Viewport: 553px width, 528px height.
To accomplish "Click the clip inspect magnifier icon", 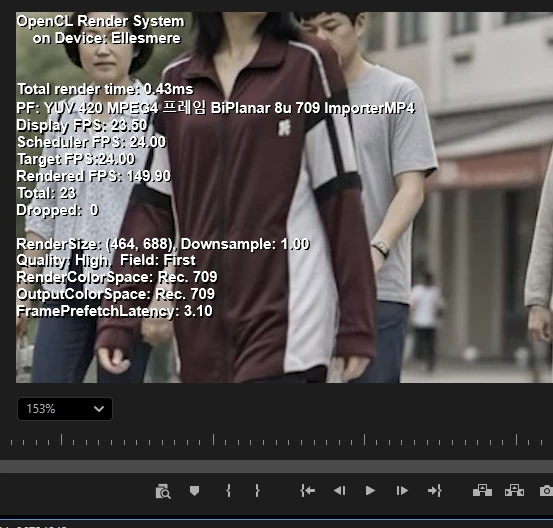I will tap(163, 491).
